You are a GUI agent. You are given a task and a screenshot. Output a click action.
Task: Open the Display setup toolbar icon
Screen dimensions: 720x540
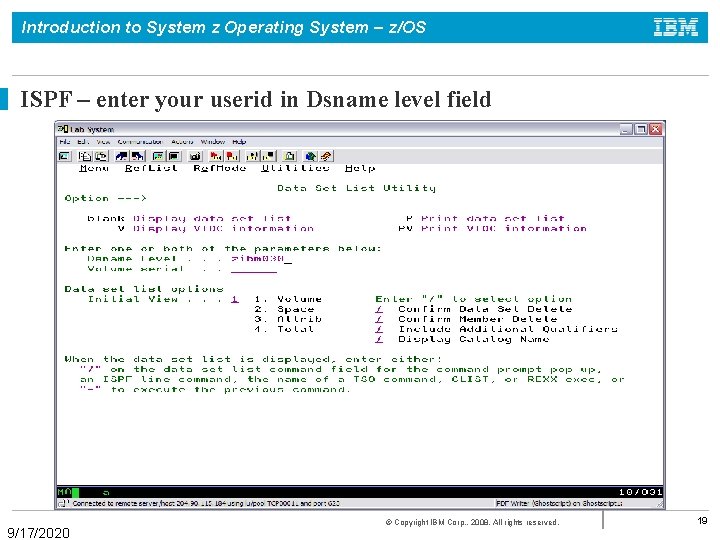158,156
